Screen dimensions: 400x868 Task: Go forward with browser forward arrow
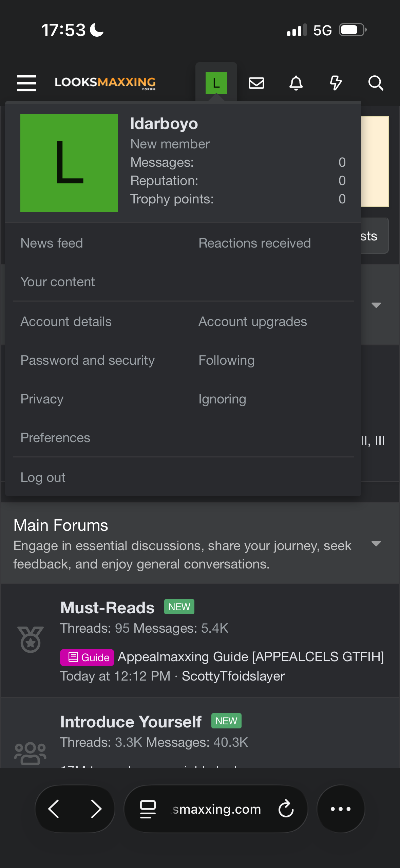tap(96, 809)
